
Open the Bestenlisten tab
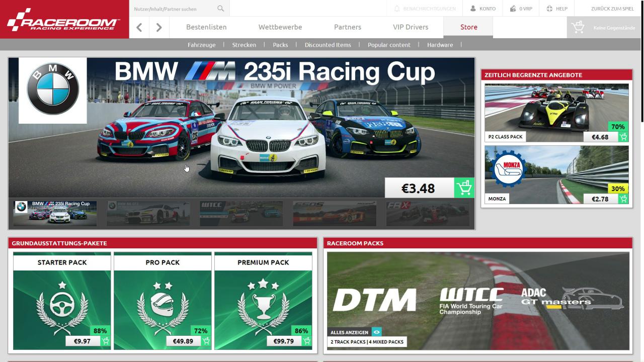click(x=206, y=27)
